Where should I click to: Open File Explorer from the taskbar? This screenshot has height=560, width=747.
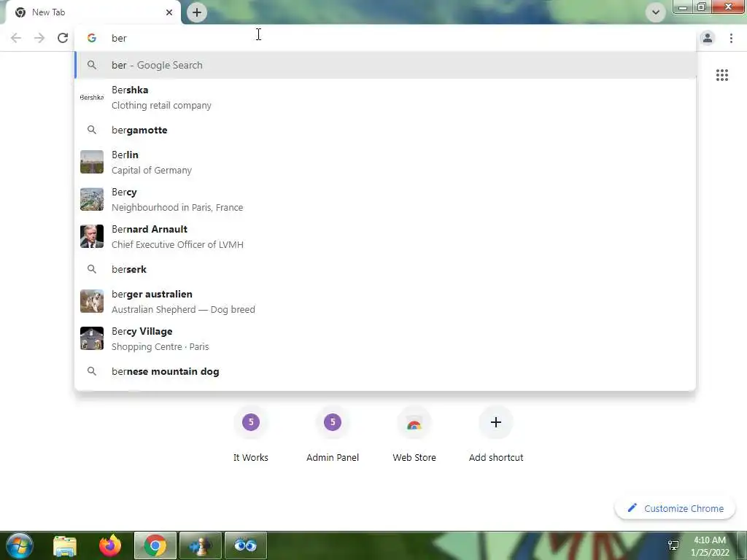point(65,545)
